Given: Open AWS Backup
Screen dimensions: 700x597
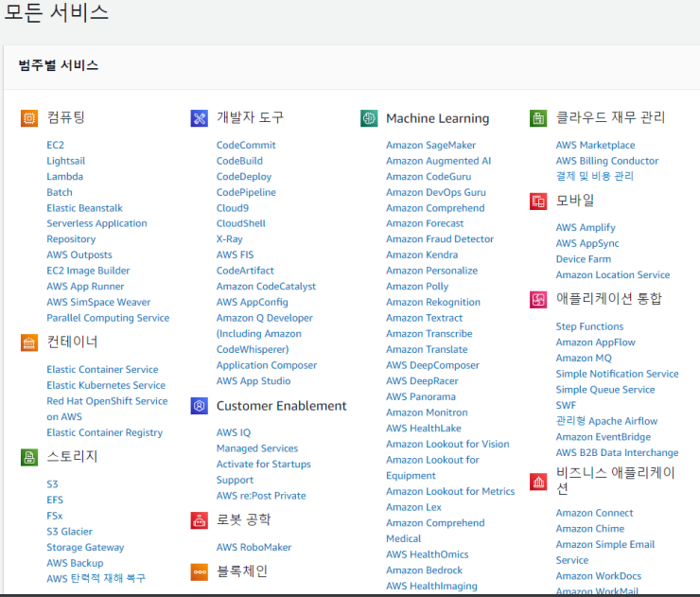Looking at the screenshot, I should tap(75, 563).
